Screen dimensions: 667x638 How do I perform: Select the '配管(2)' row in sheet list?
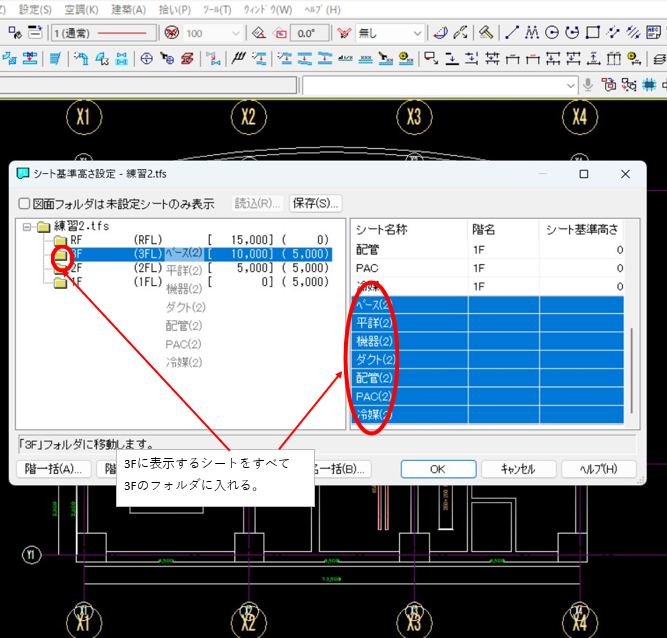click(487, 378)
